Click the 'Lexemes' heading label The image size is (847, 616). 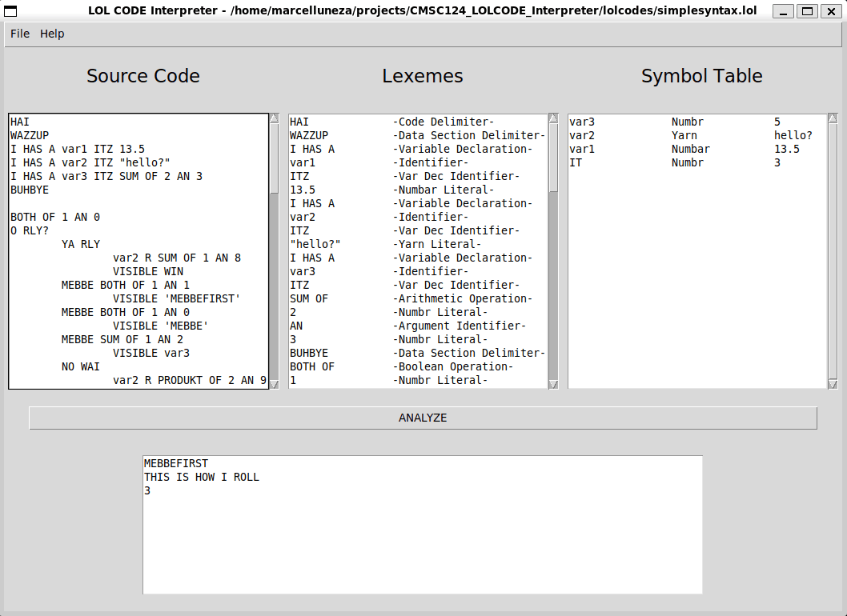tap(423, 76)
